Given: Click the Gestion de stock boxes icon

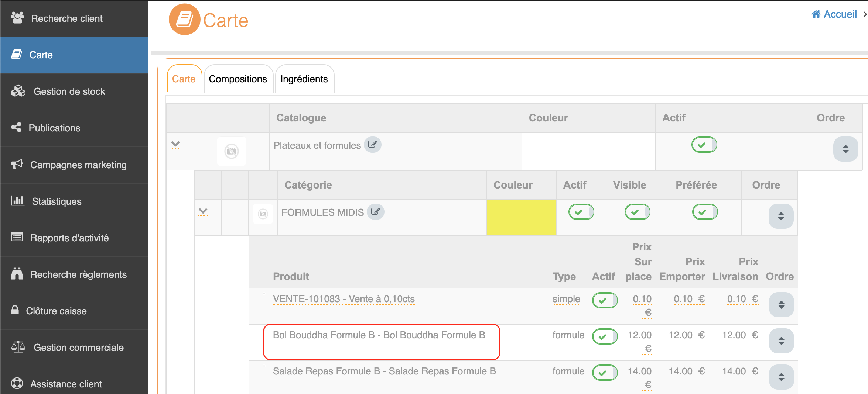Looking at the screenshot, I should [x=18, y=91].
